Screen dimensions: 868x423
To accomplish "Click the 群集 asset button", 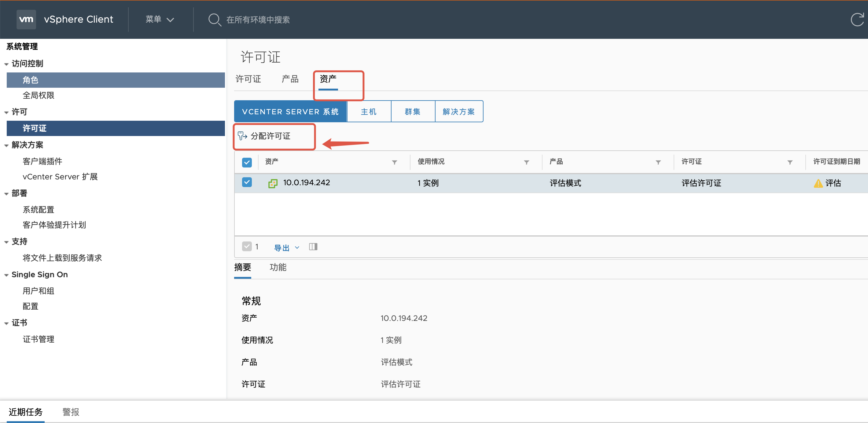I will click(x=413, y=112).
